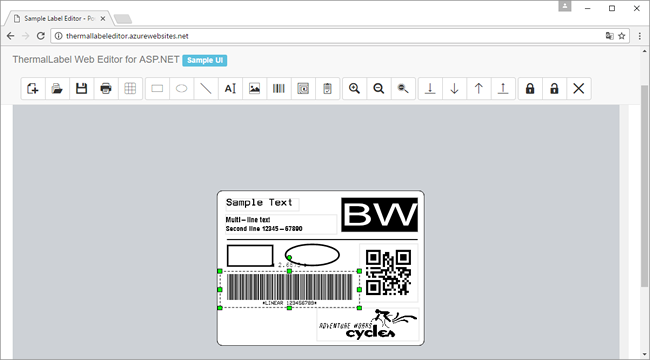Select the Adventure Works cycles image
The height and width of the screenshot is (360, 650).
368,325
